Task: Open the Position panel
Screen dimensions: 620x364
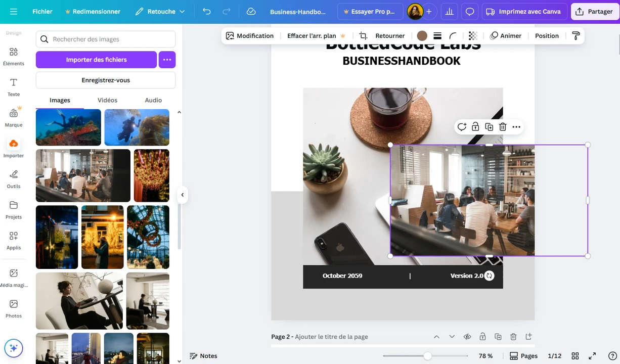Action: [x=547, y=36]
